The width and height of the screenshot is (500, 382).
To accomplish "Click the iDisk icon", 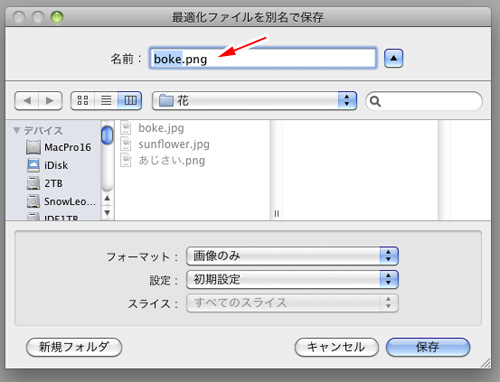I will click(33, 165).
